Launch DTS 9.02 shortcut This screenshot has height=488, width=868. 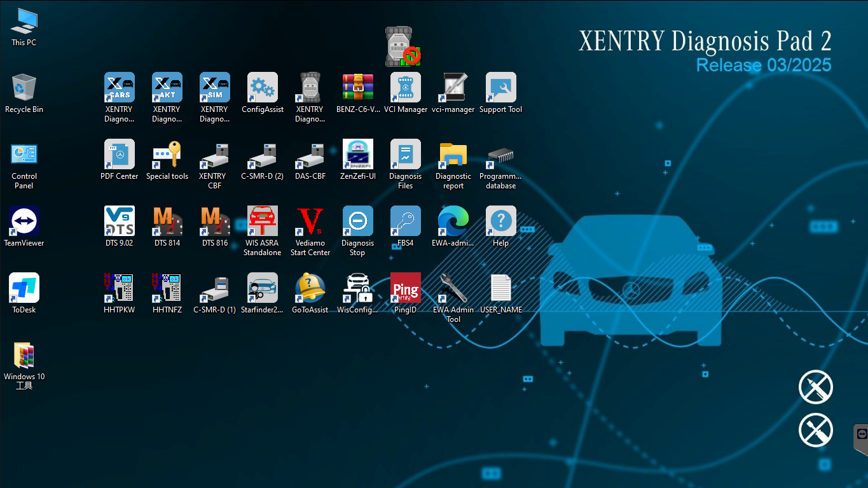(x=119, y=221)
